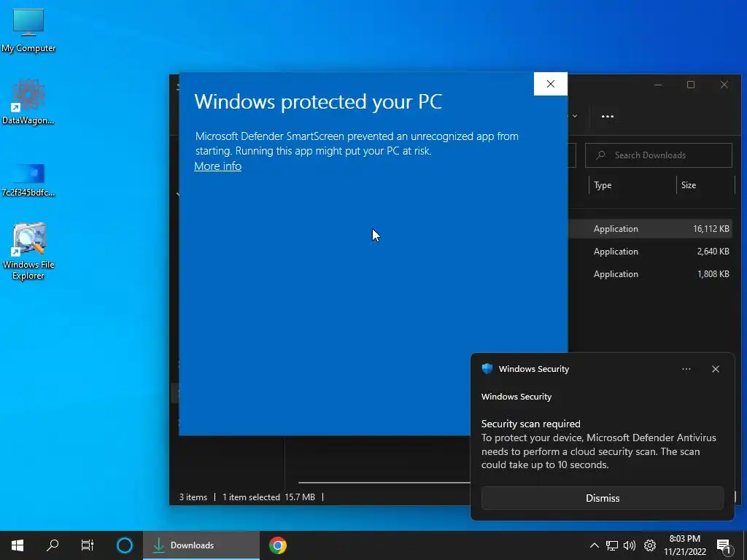The image size is (747, 560).
Task: Dismiss the Windows Security notification
Action: (602, 498)
